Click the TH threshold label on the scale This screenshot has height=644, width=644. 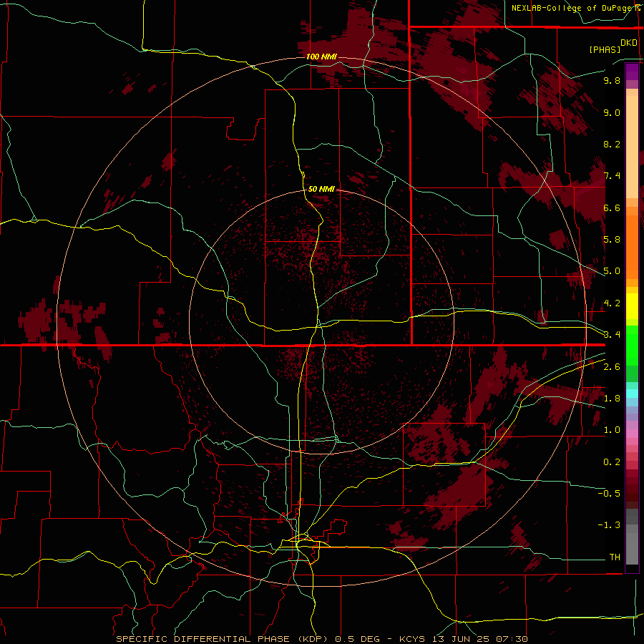click(x=615, y=557)
